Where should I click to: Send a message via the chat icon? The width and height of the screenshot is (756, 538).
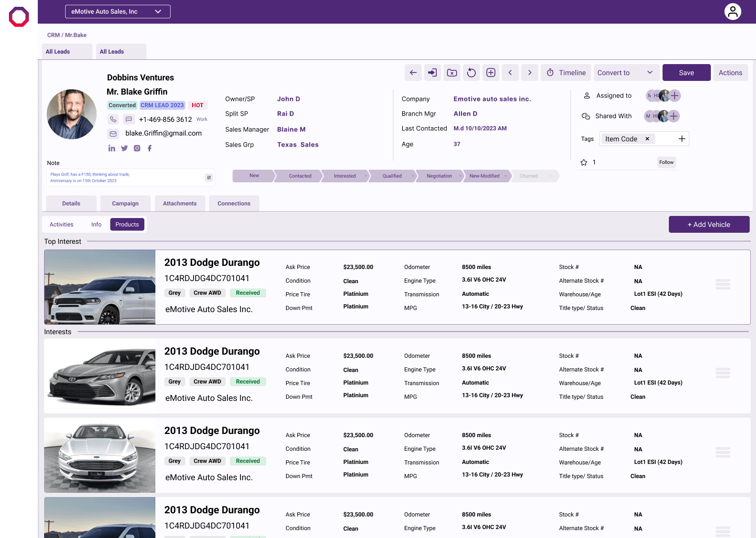tap(129, 119)
